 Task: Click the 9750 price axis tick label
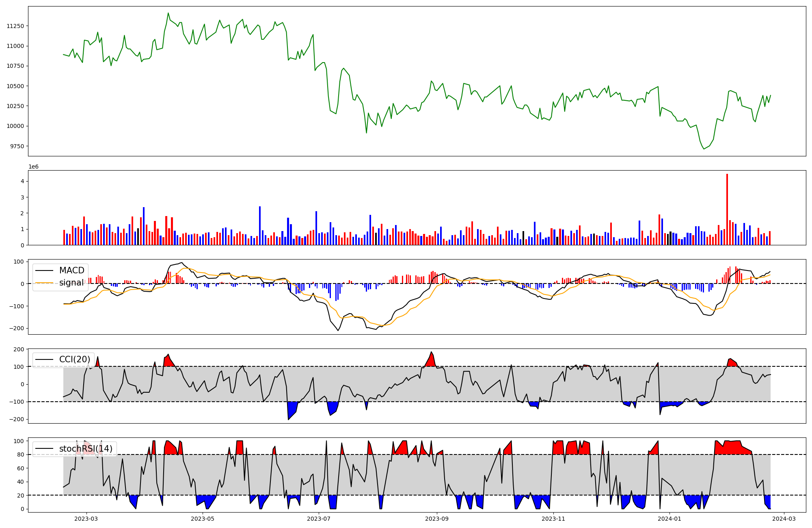tap(17, 146)
